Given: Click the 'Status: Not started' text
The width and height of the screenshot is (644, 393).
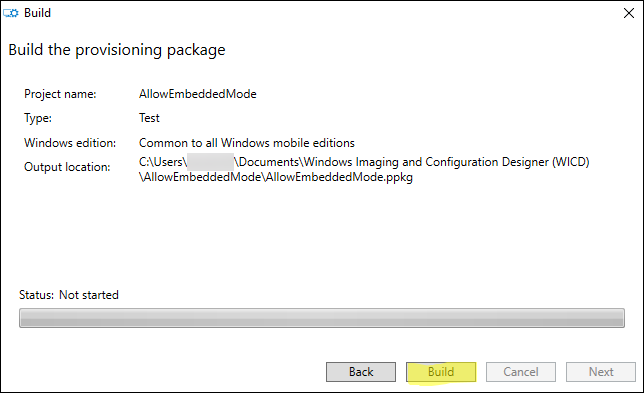Looking at the screenshot, I should 69,295.
